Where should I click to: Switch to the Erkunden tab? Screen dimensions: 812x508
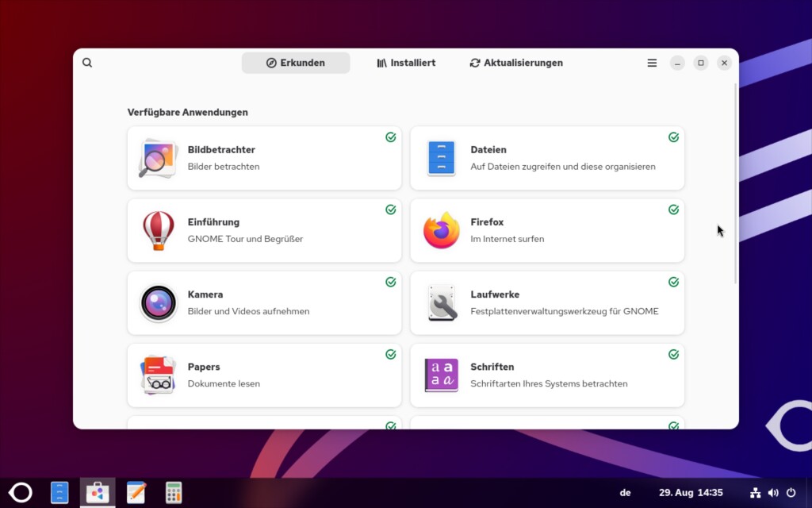(x=296, y=63)
